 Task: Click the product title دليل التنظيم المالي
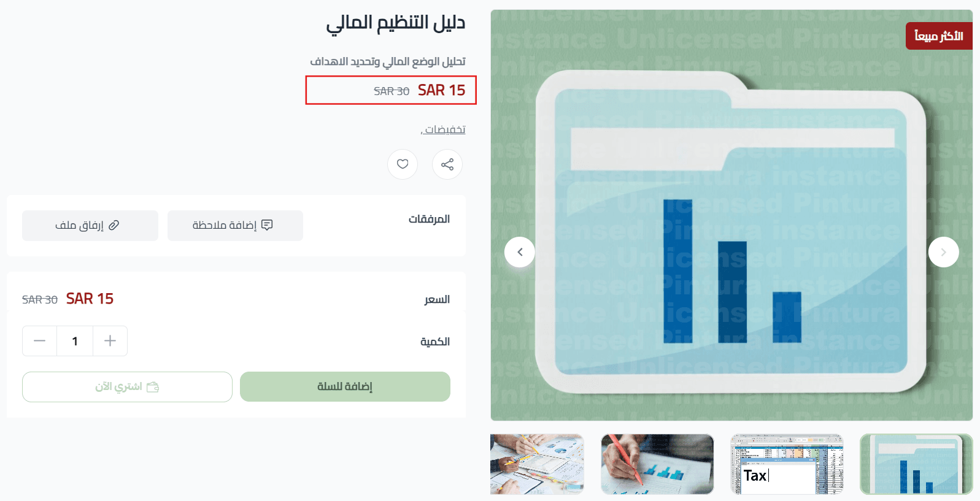396,23
